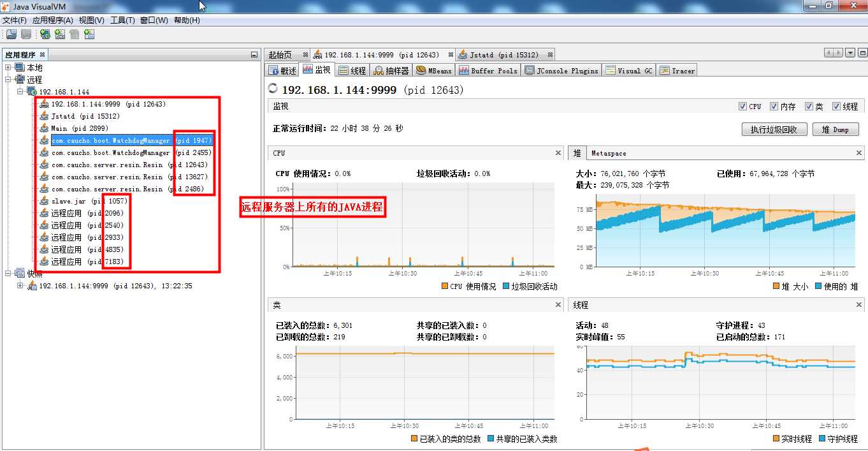Switch to the Tracer tab
Viewport: 868px width, 451px height.
677,70
